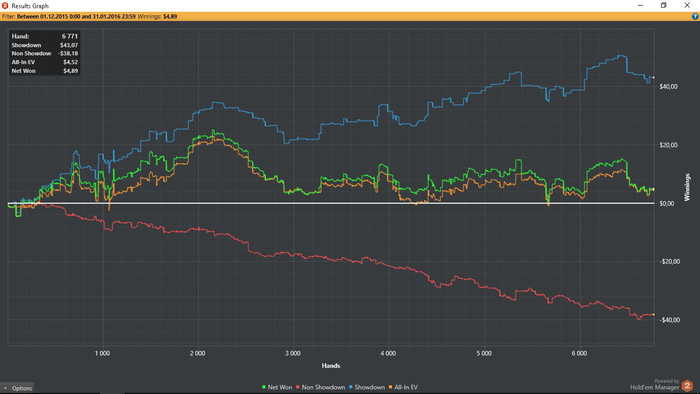Screen dimensions: 700x394
Task: Click the filter info icon in orange bar
Action: [x=695, y=17]
